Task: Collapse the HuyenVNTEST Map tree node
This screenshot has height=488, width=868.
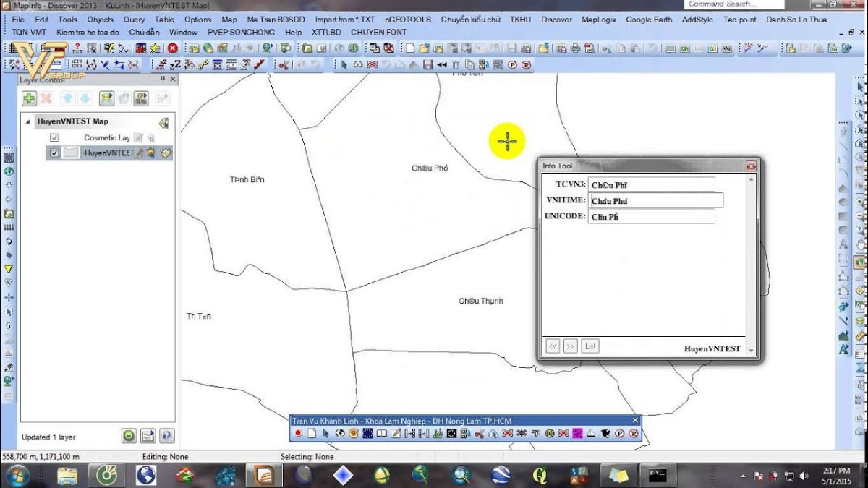Action: point(27,121)
